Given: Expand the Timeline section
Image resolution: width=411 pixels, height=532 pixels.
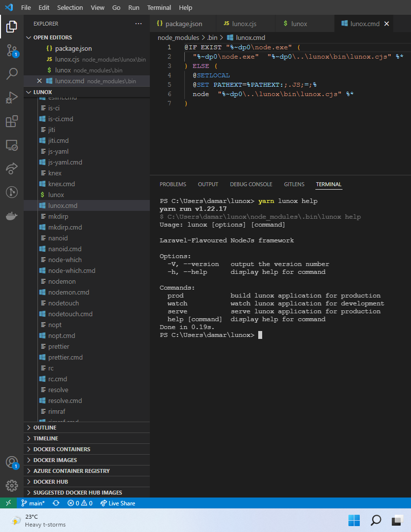Looking at the screenshot, I should 87,438.
